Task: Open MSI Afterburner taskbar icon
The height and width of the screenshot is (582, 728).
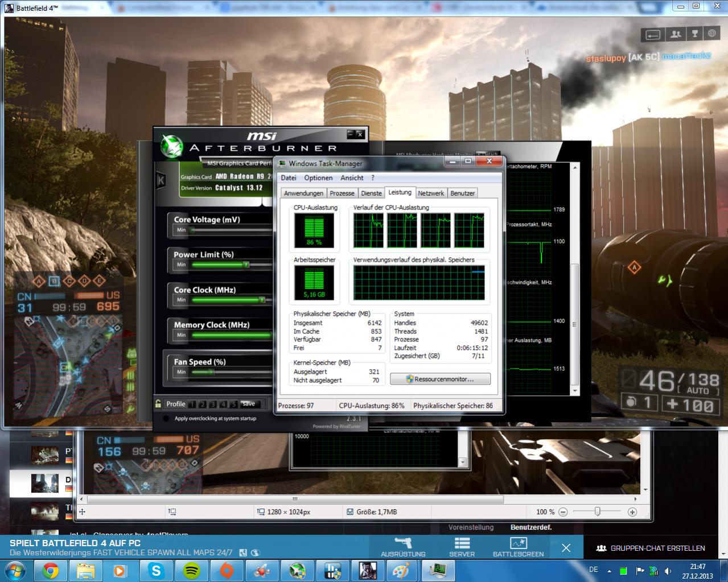Action: pos(297,570)
